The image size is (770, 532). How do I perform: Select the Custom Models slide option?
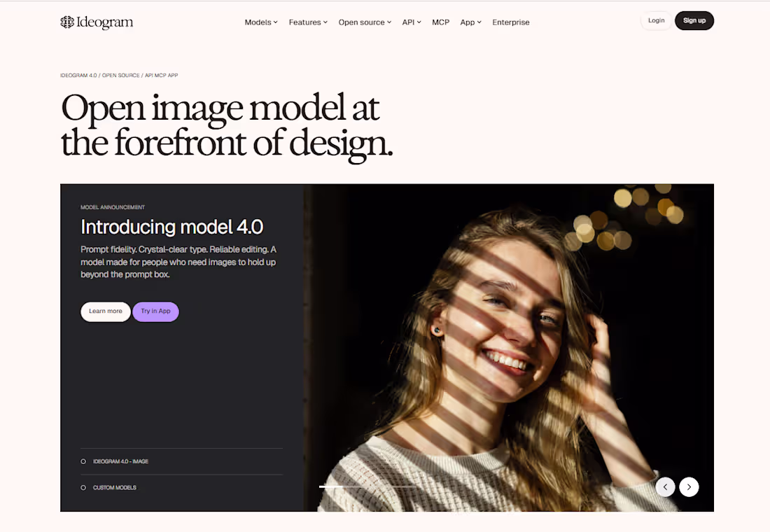click(x=181, y=487)
